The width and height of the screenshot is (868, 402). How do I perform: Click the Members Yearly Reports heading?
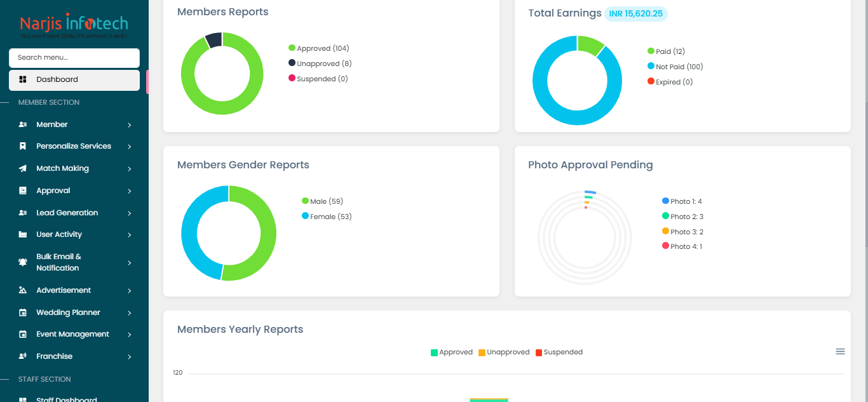pyautogui.click(x=240, y=330)
